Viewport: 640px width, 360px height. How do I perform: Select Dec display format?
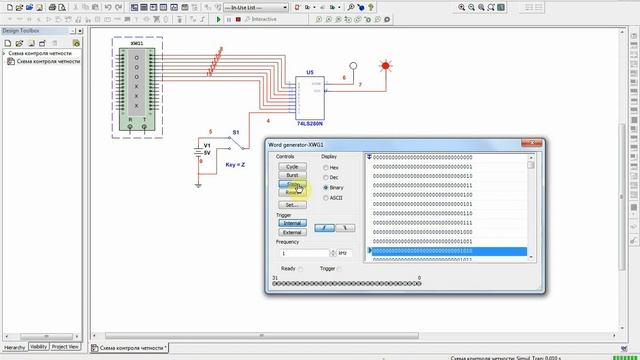click(326, 178)
